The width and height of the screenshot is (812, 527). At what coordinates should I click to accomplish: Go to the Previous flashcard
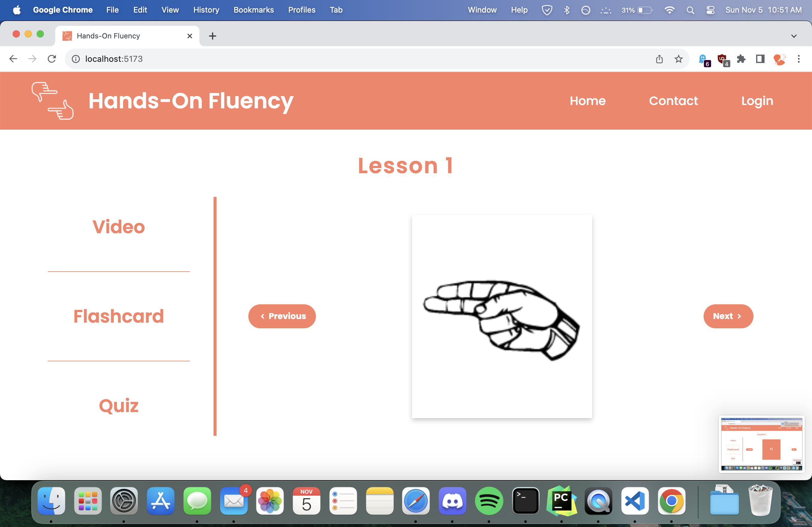click(x=282, y=316)
